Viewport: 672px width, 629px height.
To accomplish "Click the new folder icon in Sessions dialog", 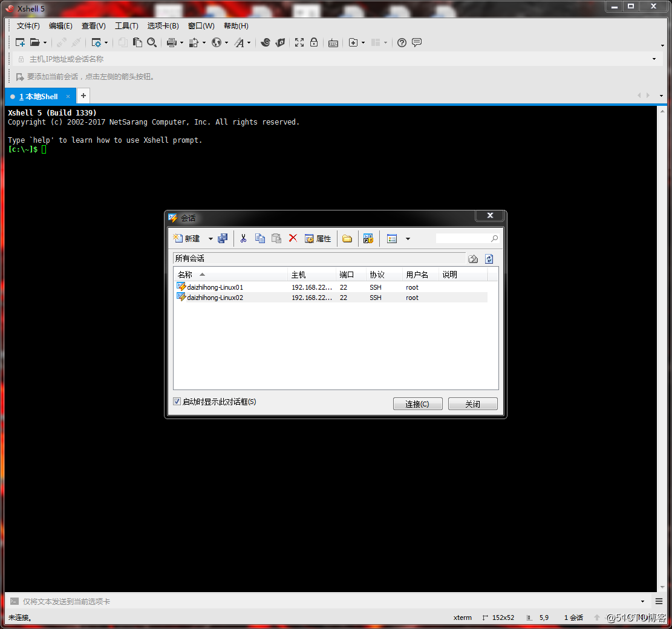I will (347, 239).
